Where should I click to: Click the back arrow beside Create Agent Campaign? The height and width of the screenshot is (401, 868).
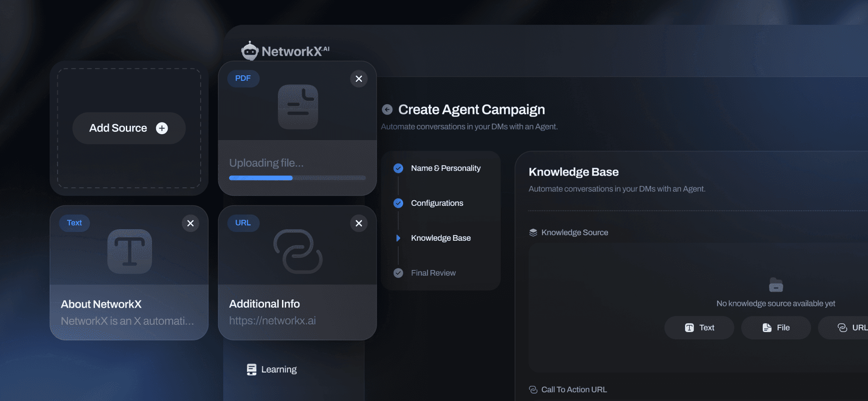click(387, 109)
